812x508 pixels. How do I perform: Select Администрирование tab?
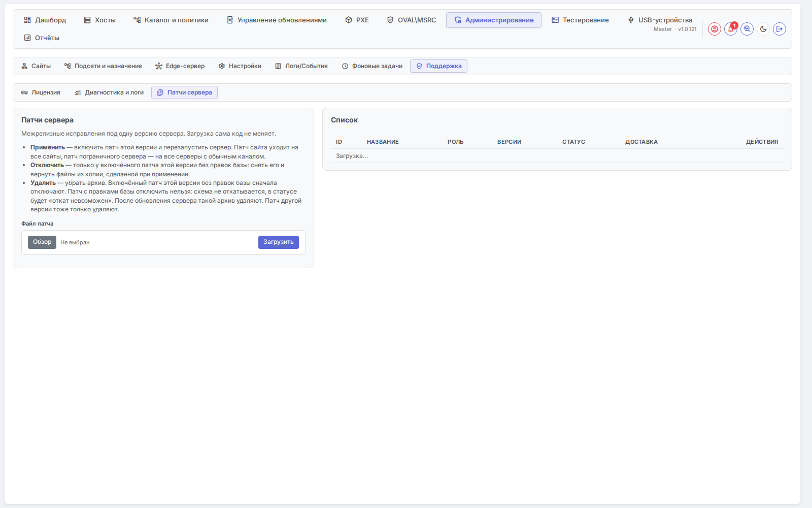(x=494, y=20)
